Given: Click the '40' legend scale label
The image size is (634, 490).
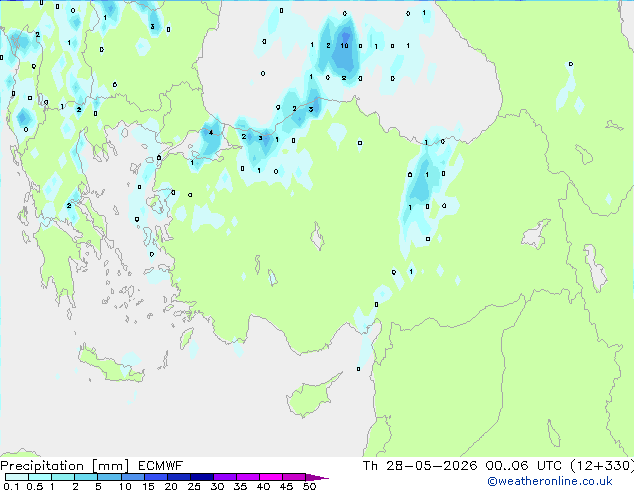Looking at the screenshot, I should [x=263, y=486].
